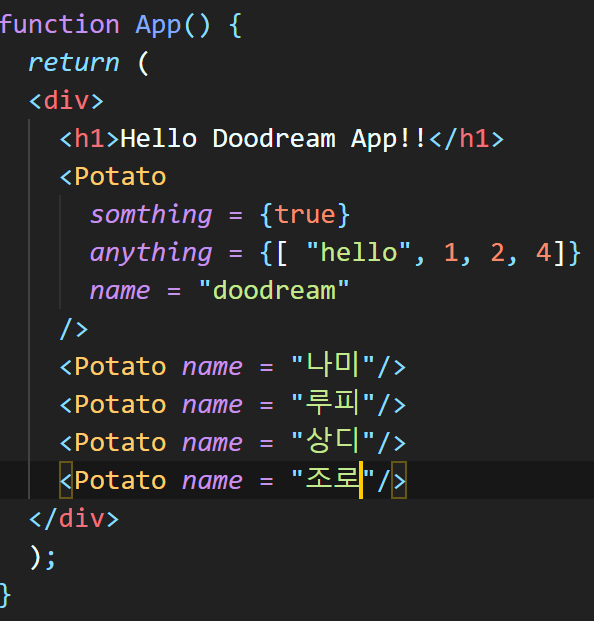Click the number 4 in the array

[544, 253]
